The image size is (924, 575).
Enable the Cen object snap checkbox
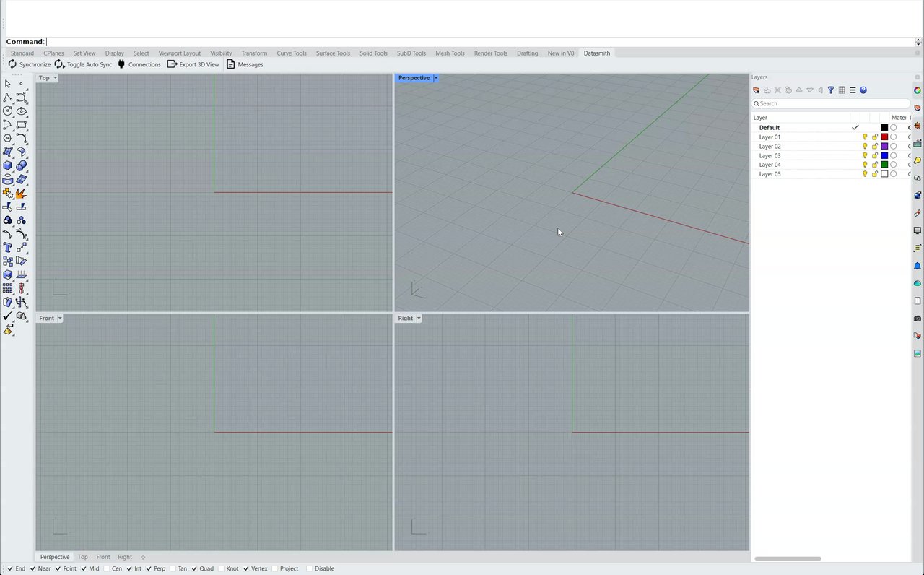coord(107,568)
